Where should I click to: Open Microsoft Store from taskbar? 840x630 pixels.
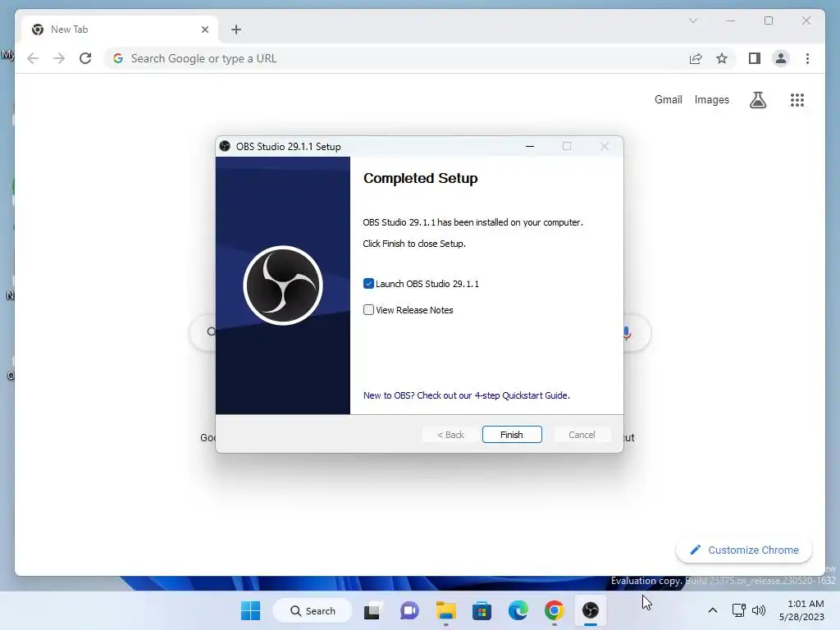click(482, 610)
